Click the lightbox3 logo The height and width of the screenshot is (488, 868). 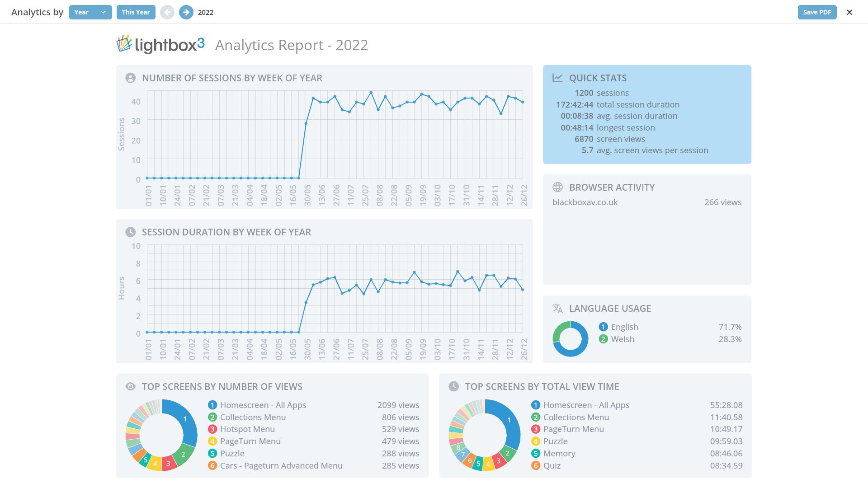coord(160,44)
